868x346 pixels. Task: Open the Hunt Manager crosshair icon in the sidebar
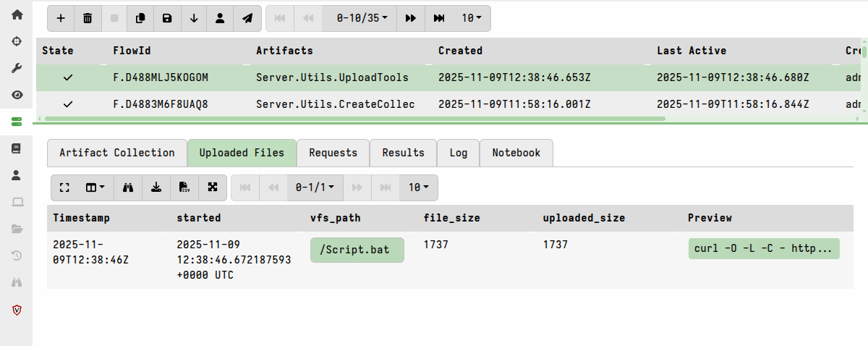pyautogui.click(x=17, y=41)
